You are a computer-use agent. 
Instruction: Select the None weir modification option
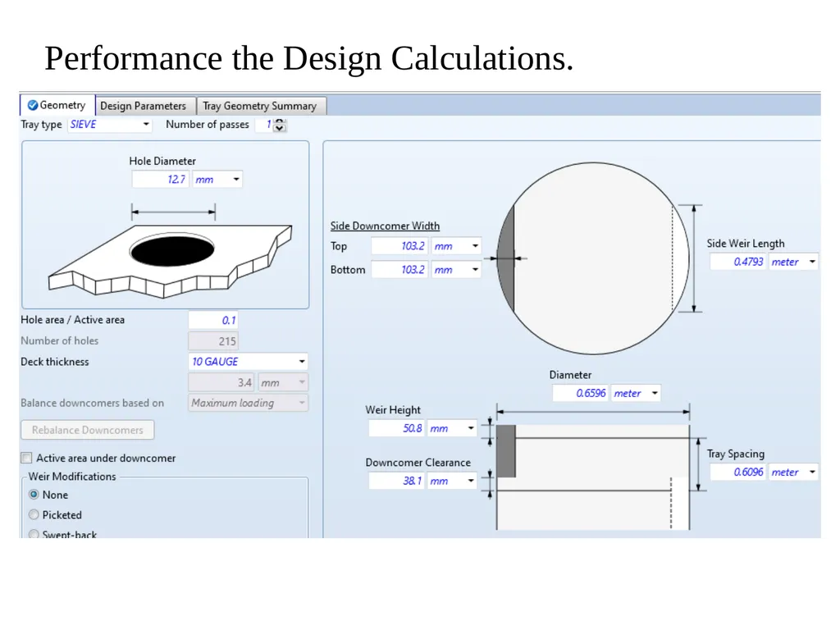coord(34,495)
